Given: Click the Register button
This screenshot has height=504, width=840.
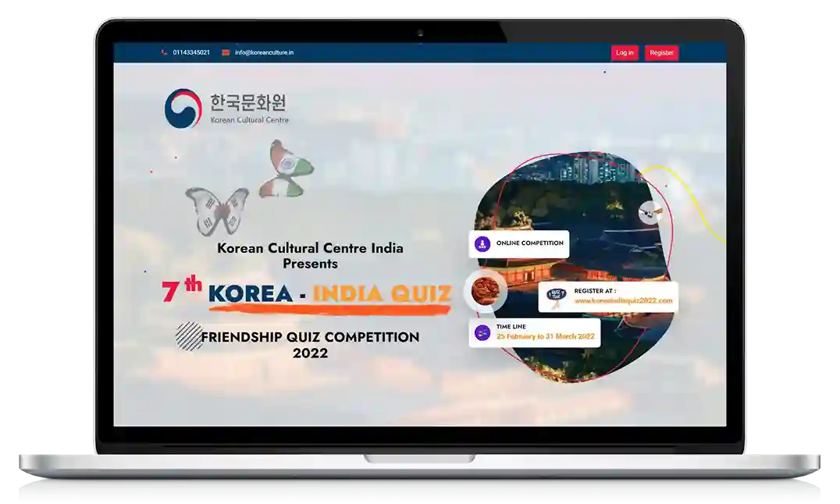Looking at the screenshot, I should (x=661, y=52).
